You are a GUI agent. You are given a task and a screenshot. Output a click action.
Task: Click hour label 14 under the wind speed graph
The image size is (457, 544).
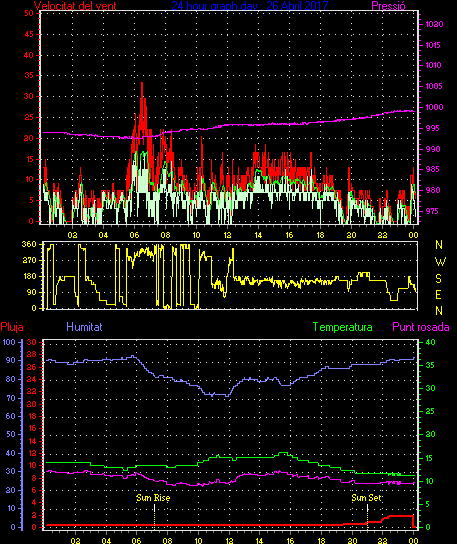pos(258,235)
